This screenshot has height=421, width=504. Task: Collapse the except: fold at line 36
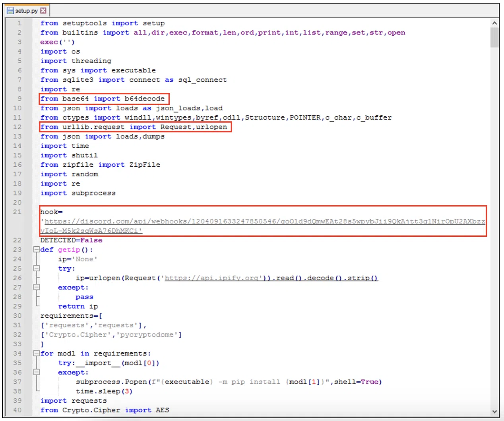(x=37, y=372)
